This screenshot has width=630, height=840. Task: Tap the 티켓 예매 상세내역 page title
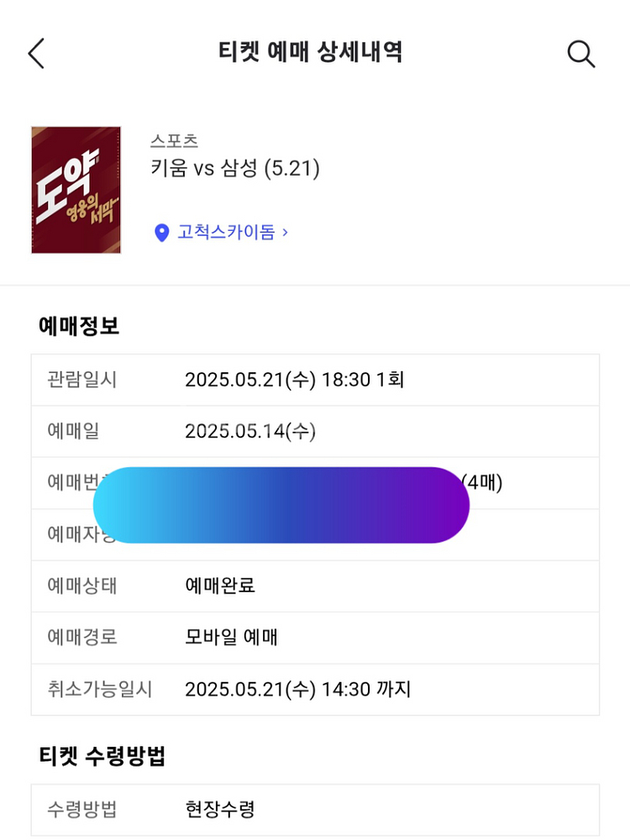point(310,52)
